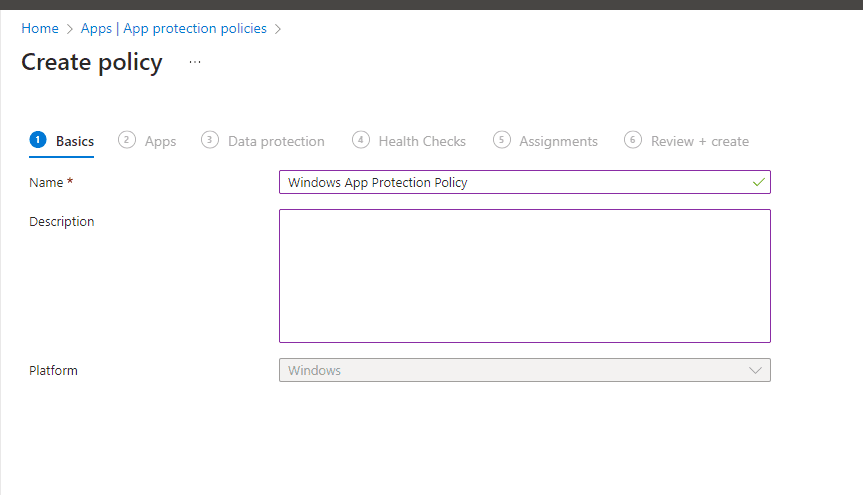The height and width of the screenshot is (495, 863).
Task: Expand the Platform chevron arrow
Action: [755, 370]
